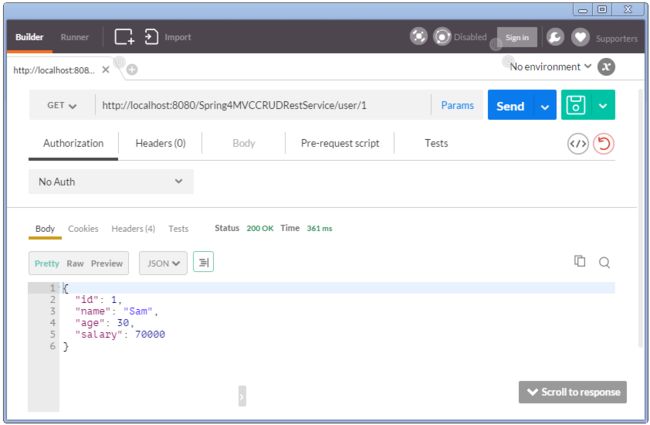Open the GET method dropdown
This screenshot has height=425, width=650.
pos(62,105)
